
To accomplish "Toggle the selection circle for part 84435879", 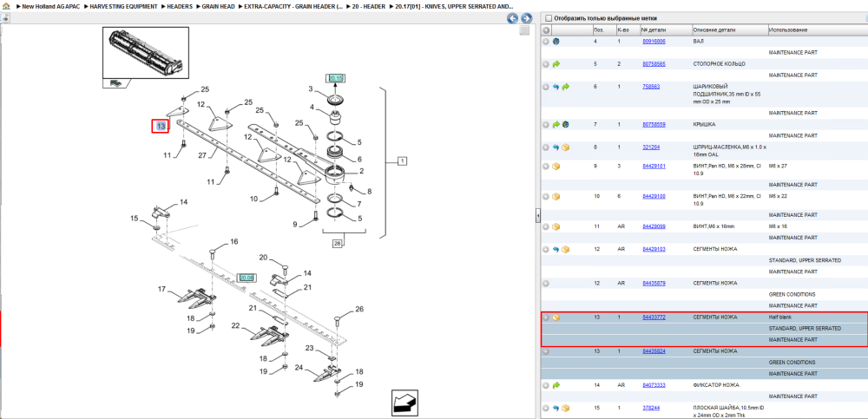I will pos(546,284).
